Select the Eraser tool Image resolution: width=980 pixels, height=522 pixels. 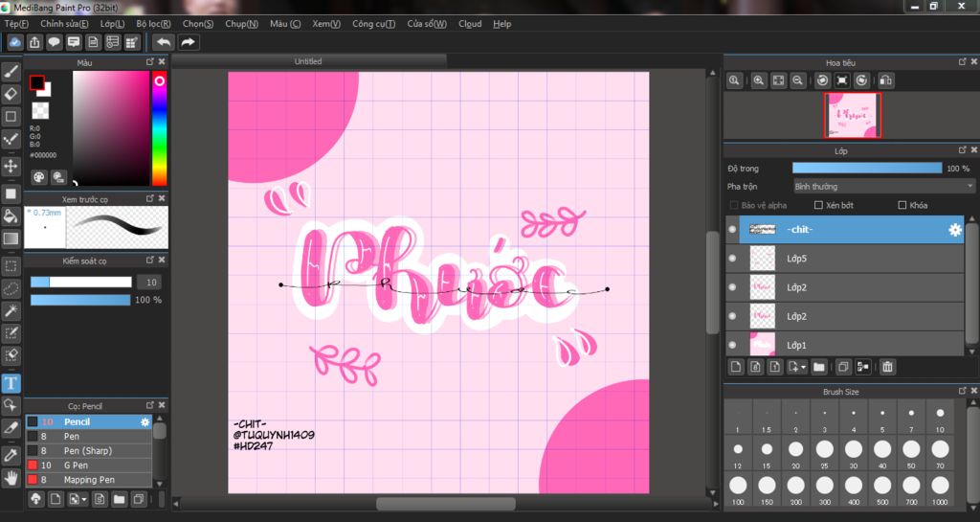[x=11, y=94]
